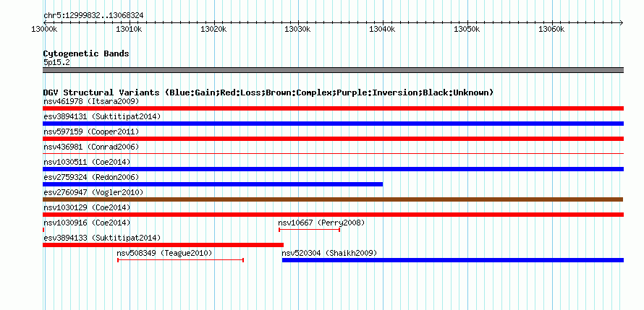Click the esv2759324 (Redon2006) label
The width and height of the screenshot is (644, 310).
point(91,177)
